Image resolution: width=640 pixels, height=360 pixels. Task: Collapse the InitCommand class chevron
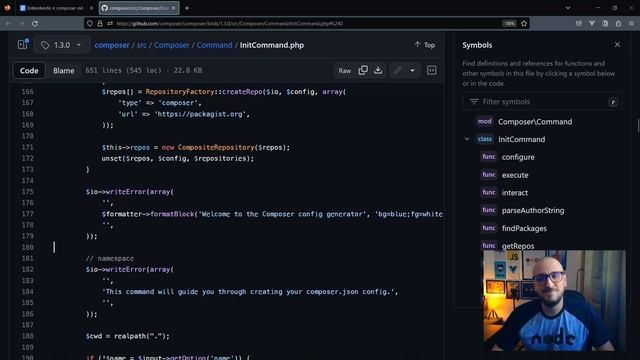(467, 139)
